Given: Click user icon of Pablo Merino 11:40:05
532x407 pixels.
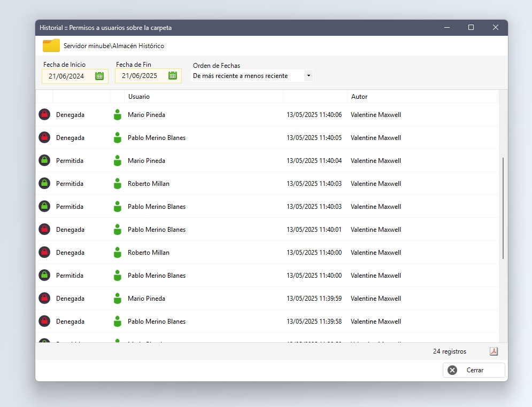Looking at the screenshot, I should click(118, 138).
